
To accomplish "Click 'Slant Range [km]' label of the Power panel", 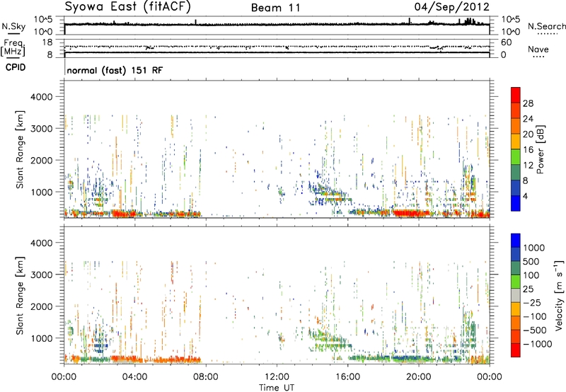I will click(20, 149).
